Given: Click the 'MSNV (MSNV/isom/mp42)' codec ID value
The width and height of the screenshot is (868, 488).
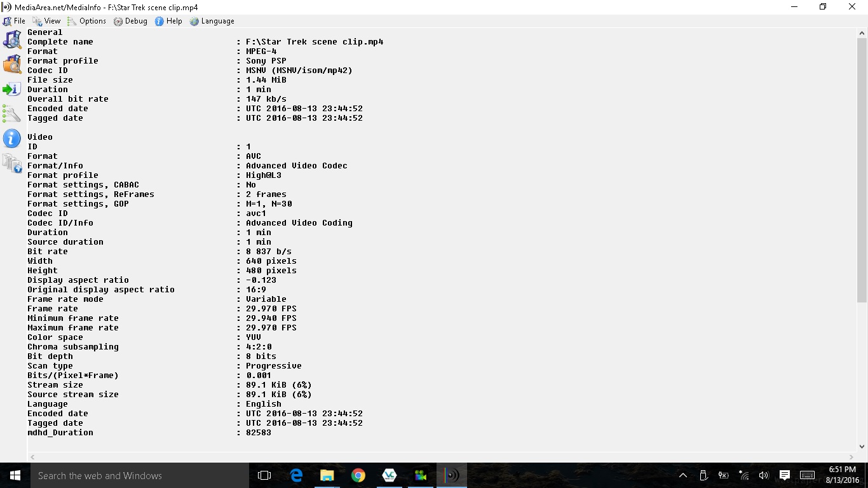Looking at the screenshot, I should pyautogui.click(x=299, y=71).
